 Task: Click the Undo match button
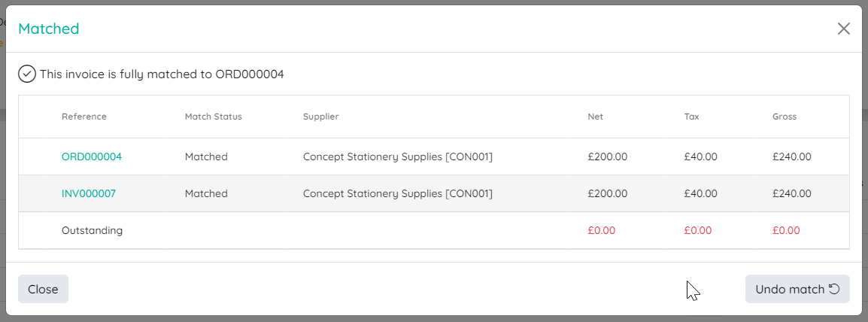[797, 289]
